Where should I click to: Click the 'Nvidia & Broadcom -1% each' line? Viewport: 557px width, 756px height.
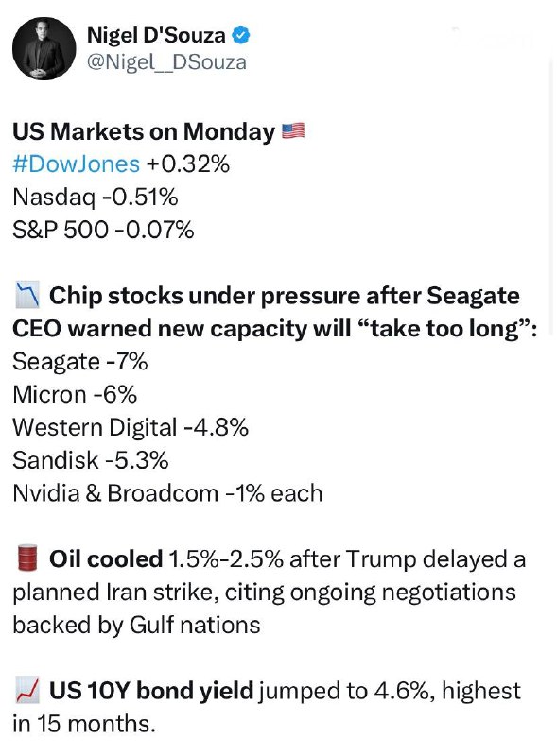167,493
